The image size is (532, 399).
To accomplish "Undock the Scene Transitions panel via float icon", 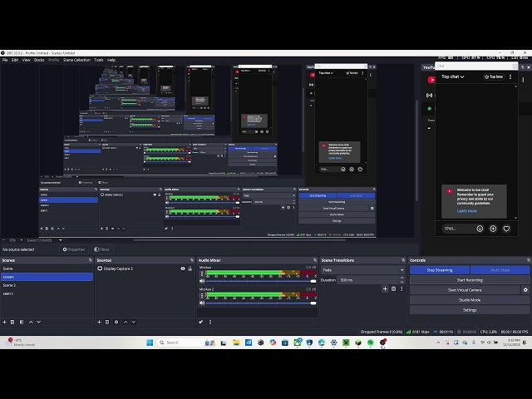I will point(403,260).
